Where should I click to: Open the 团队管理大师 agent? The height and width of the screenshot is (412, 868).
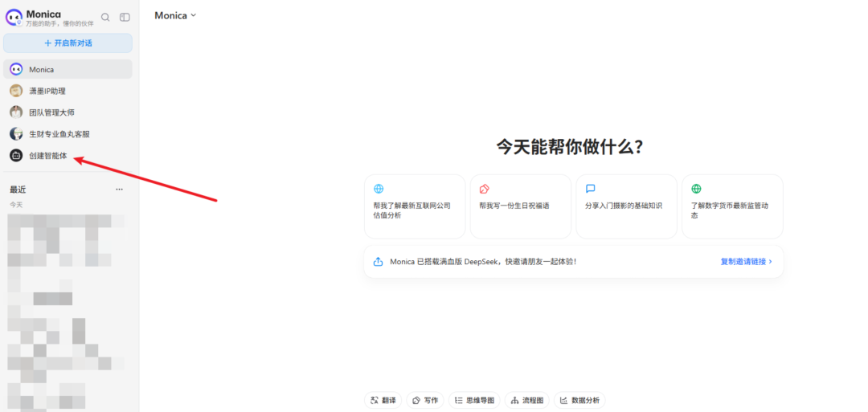tap(68, 112)
